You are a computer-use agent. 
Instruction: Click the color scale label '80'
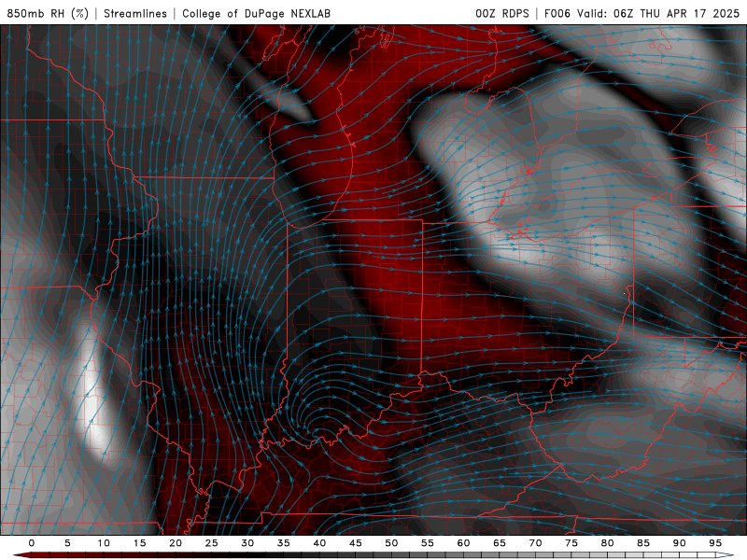(x=608, y=543)
